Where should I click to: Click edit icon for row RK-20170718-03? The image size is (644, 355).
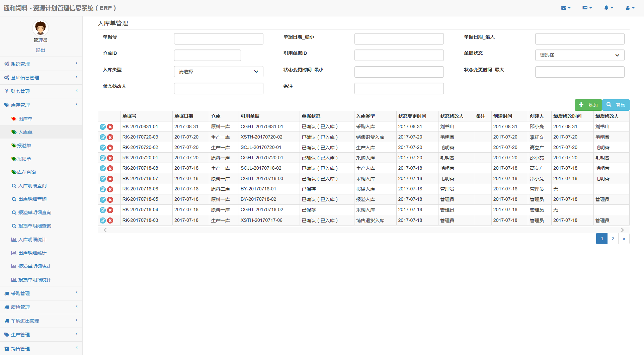click(103, 220)
